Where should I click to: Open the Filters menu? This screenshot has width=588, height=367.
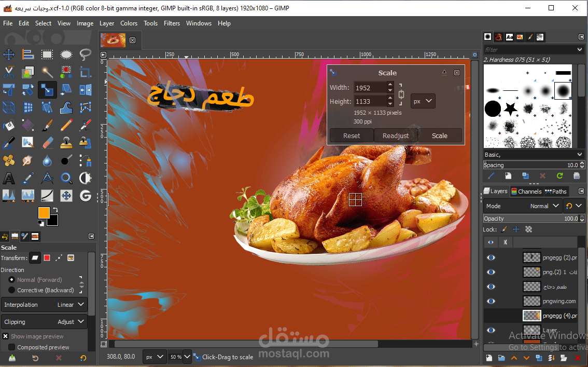click(172, 23)
